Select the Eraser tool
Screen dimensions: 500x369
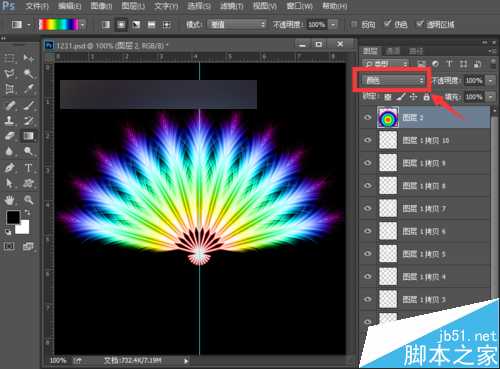(9, 136)
